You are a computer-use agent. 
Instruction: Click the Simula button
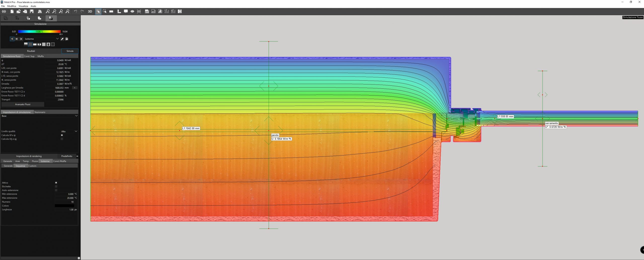70,51
